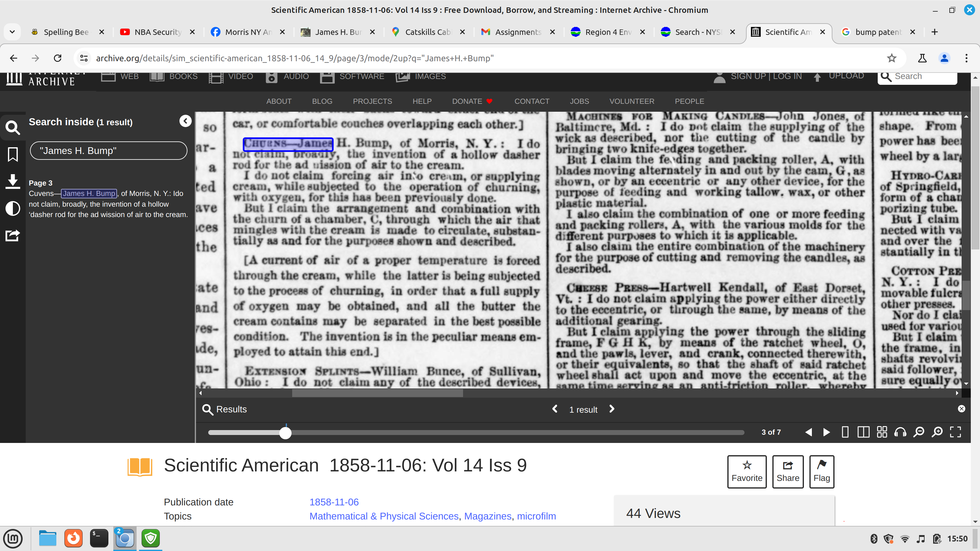Expand the tab search dropdown

point(12,32)
